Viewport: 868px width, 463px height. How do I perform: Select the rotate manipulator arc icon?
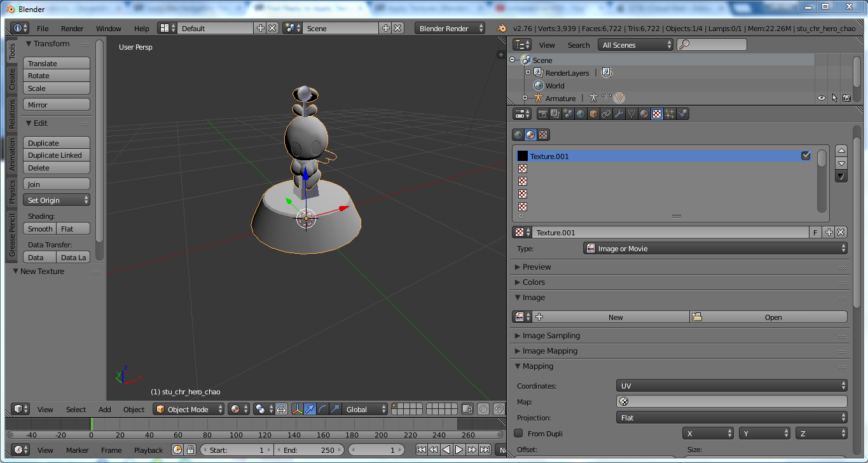click(322, 409)
